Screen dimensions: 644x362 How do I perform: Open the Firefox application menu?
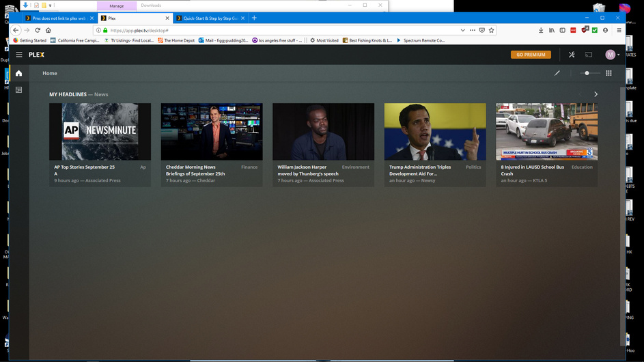pos(619,30)
